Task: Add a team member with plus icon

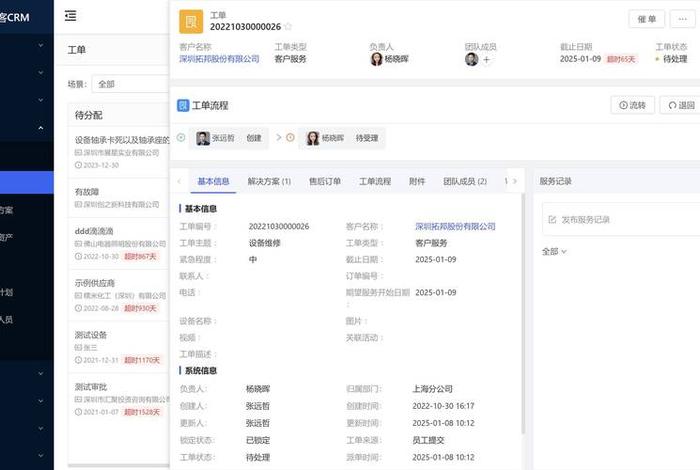Action: (487, 59)
